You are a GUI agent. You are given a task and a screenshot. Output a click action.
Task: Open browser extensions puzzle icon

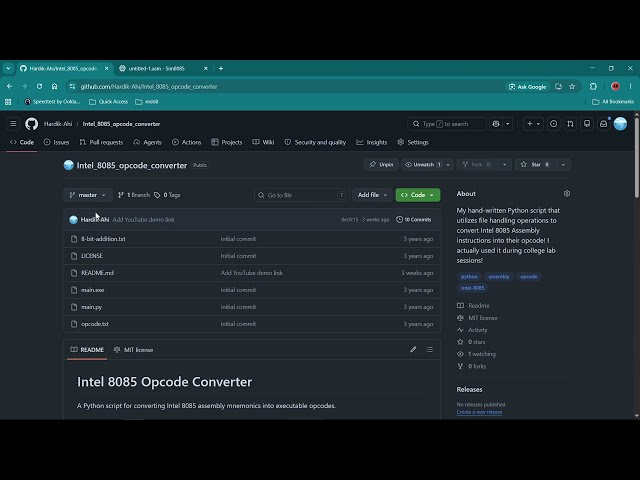(593, 87)
